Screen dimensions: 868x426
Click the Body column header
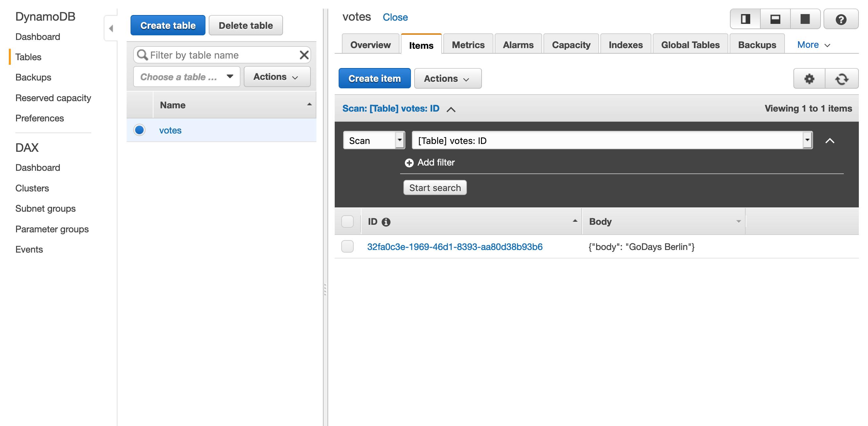(664, 222)
